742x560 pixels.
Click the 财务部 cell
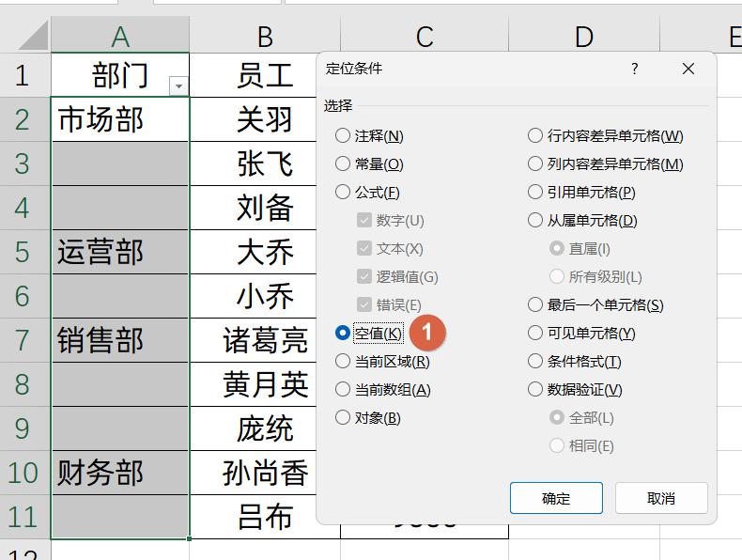(120, 473)
